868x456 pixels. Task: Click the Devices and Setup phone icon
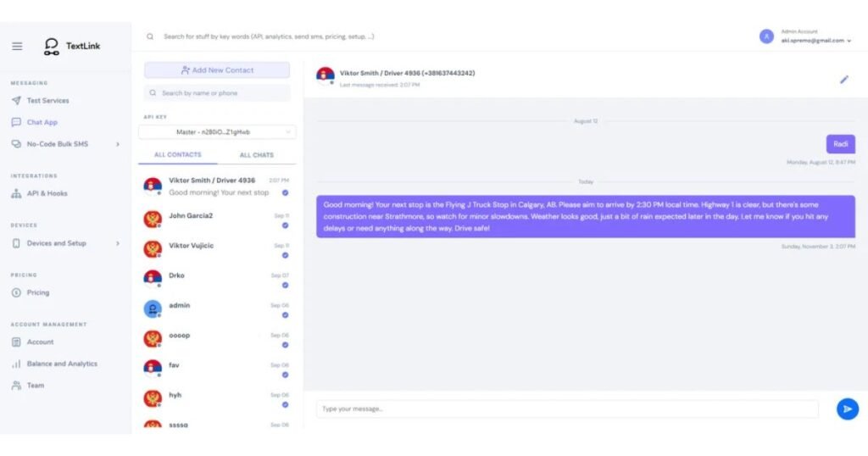pyautogui.click(x=16, y=243)
